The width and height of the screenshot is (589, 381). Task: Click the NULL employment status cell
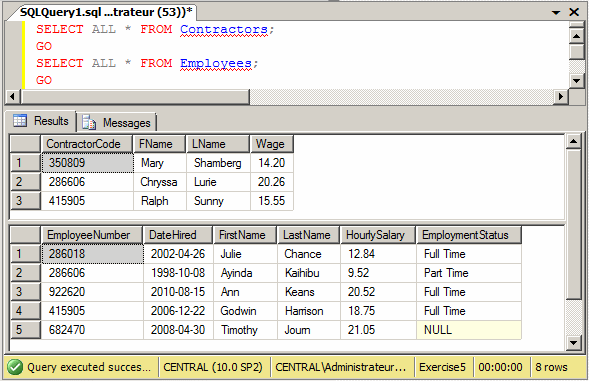click(x=469, y=330)
